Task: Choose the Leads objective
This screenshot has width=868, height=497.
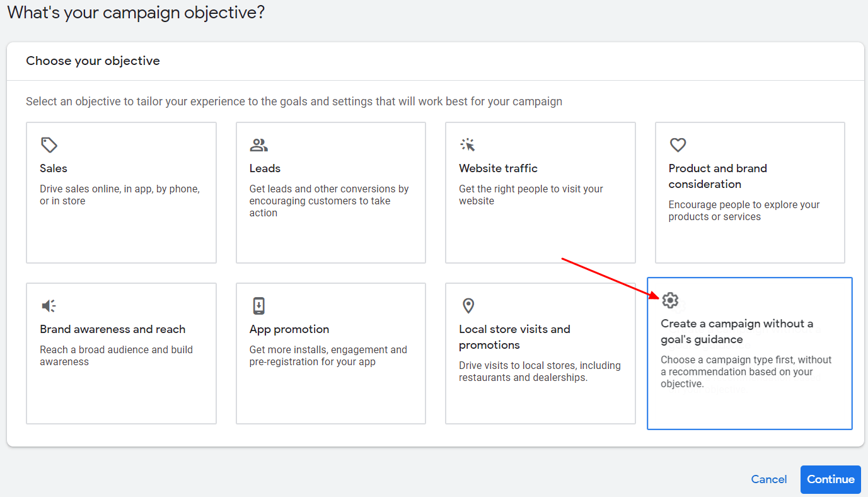Action: (x=330, y=192)
